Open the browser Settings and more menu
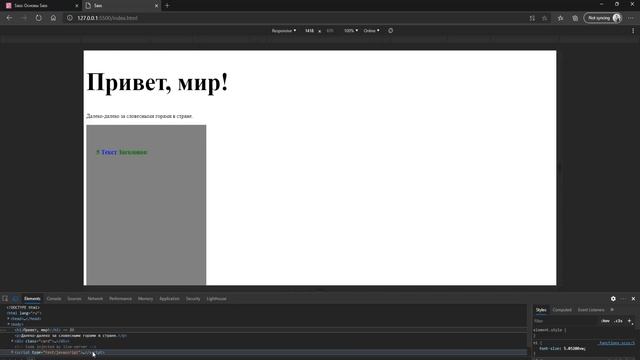This screenshot has width=640, height=360. pos(631,18)
